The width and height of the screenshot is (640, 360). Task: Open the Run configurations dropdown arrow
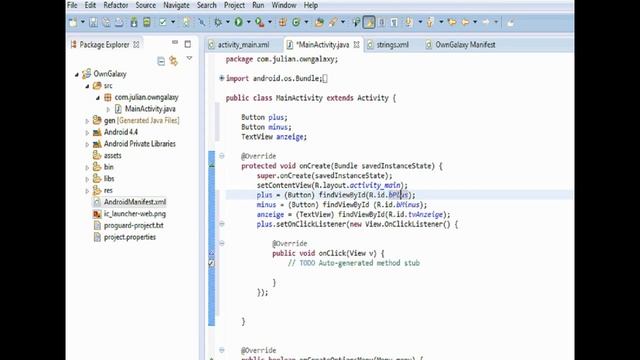pyautogui.click(x=248, y=22)
